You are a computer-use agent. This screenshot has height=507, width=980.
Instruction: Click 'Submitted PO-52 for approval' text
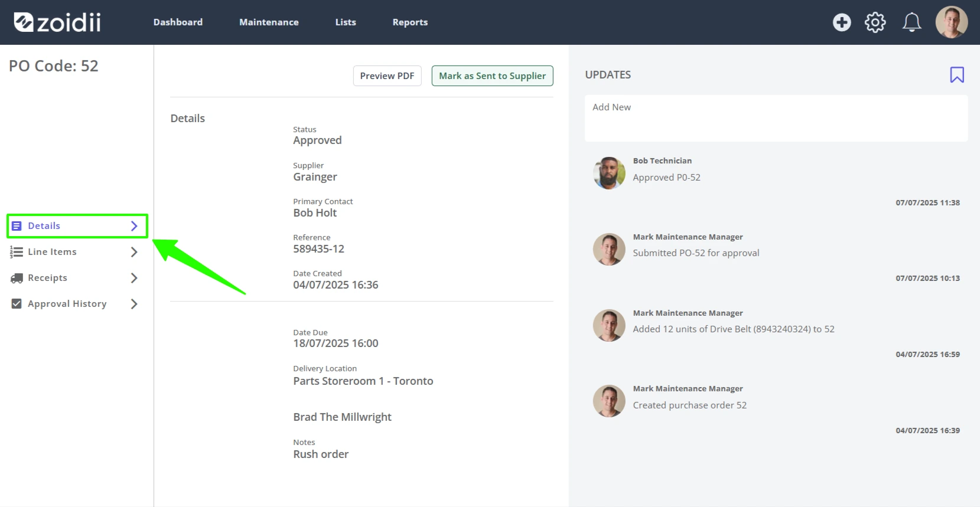pyautogui.click(x=696, y=253)
